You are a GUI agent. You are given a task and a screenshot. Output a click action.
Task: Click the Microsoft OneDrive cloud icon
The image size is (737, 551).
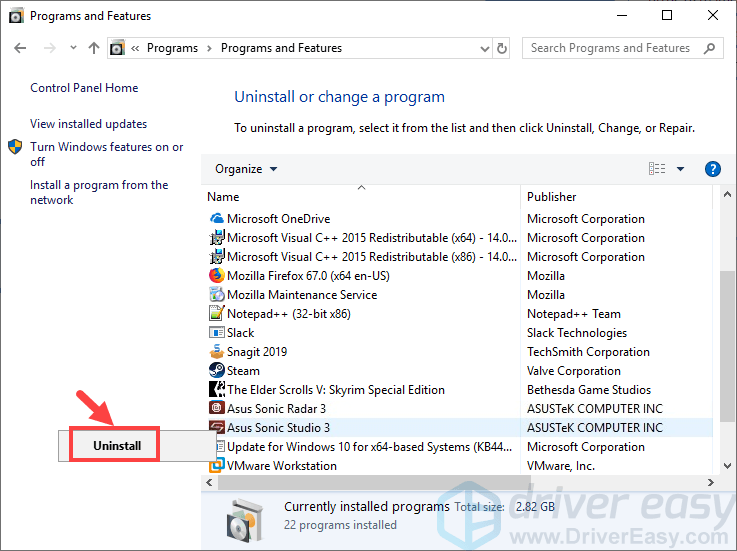(217, 219)
